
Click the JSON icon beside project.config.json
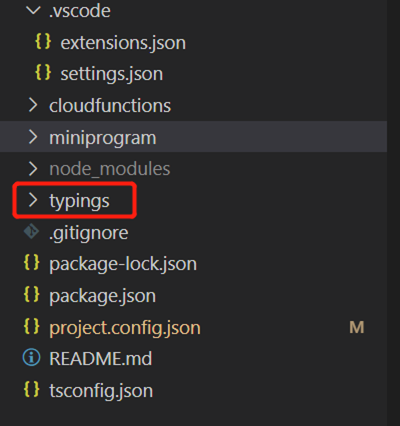(32, 326)
